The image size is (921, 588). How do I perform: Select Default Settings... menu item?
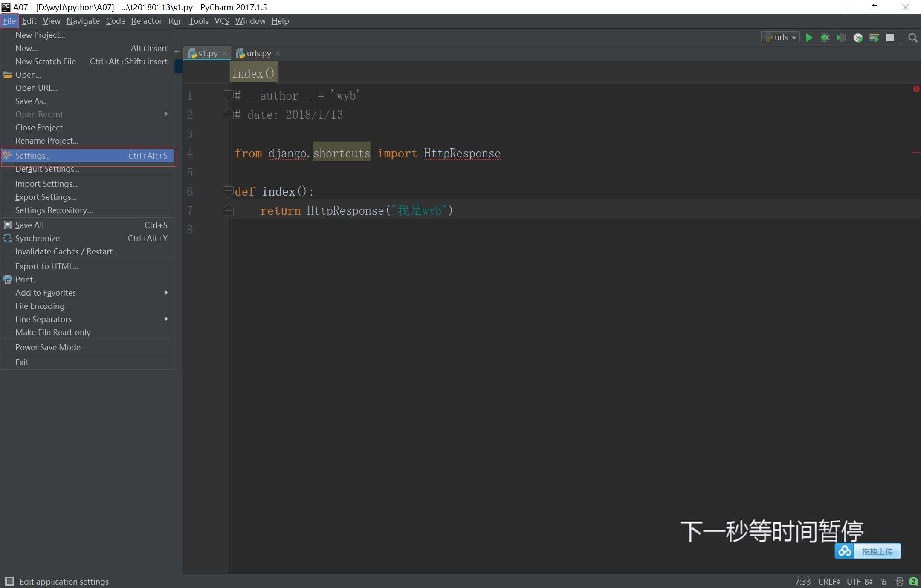tap(87, 169)
